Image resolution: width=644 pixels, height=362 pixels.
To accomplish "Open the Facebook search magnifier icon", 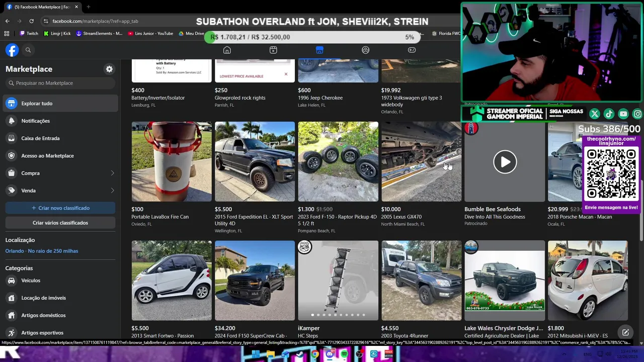I will [x=28, y=50].
